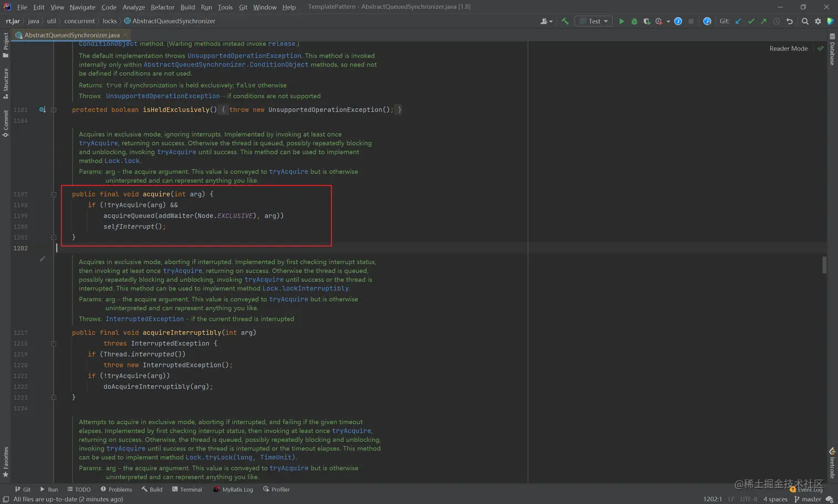This screenshot has height=504, width=838.
Task: Open the Build tool window at bottom
Action: (152, 490)
